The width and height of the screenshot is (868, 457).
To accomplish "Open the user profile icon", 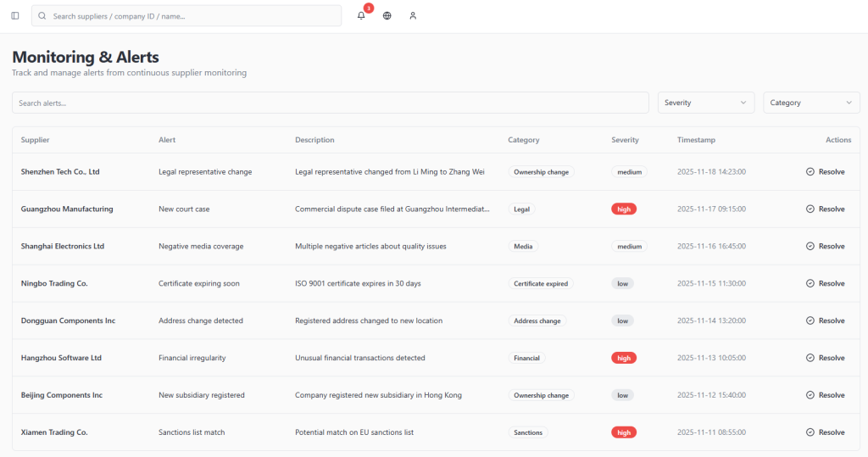I will pos(413,15).
